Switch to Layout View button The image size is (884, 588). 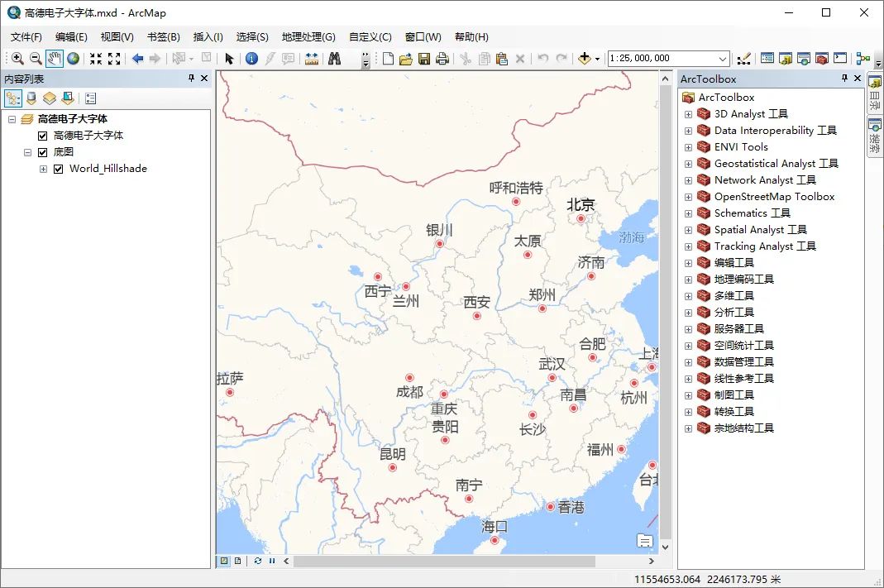click(x=237, y=561)
